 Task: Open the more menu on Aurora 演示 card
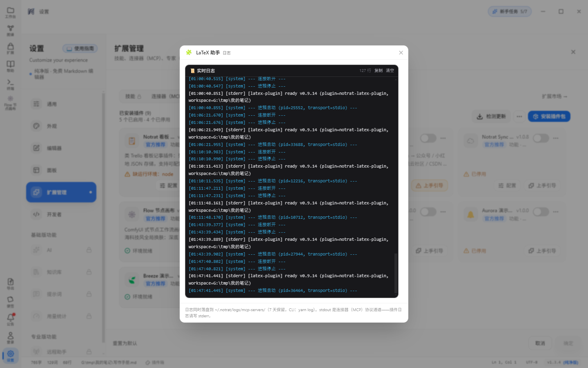(556, 212)
